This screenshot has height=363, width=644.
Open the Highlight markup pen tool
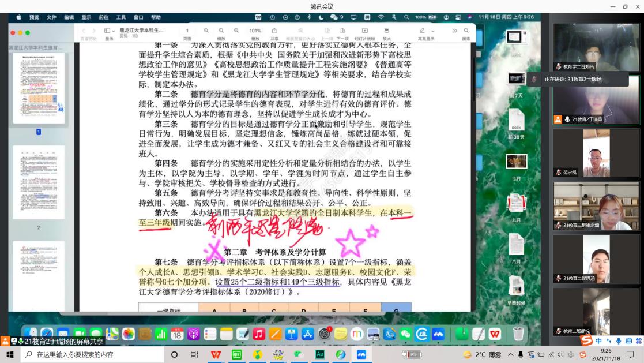tap(423, 31)
